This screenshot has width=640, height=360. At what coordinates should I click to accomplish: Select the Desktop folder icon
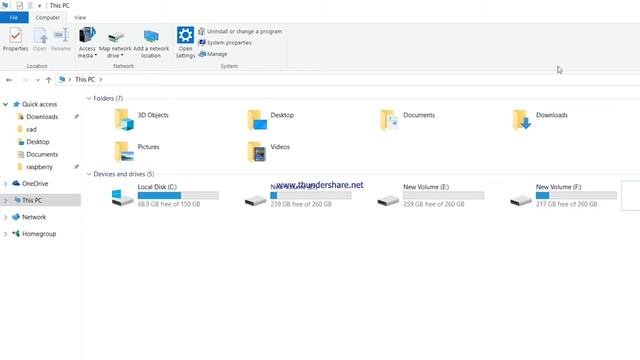coord(257,120)
